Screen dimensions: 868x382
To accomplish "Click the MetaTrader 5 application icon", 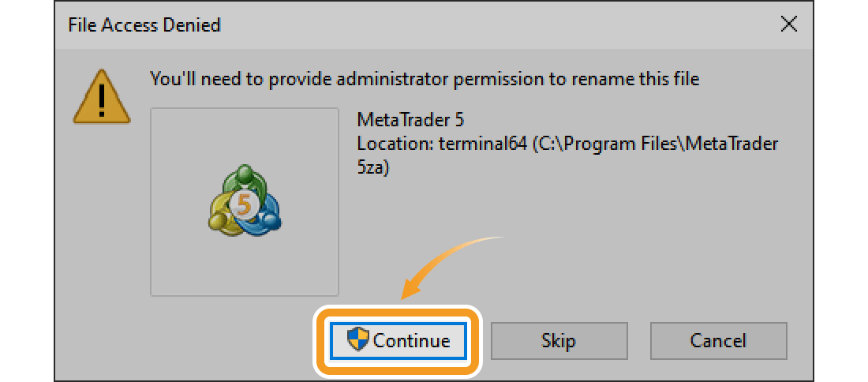I will click(x=245, y=203).
